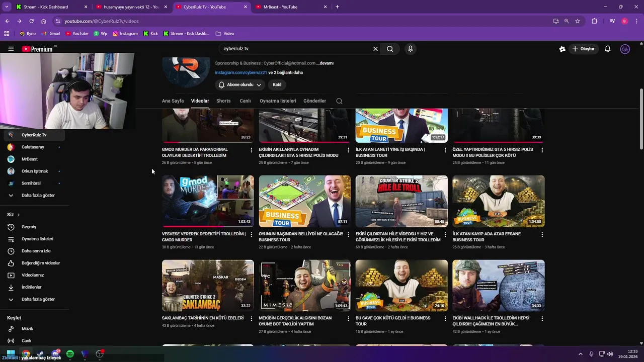644x362 pixels.
Task: Switch to the Canlı channel tab
Action: (x=245, y=101)
